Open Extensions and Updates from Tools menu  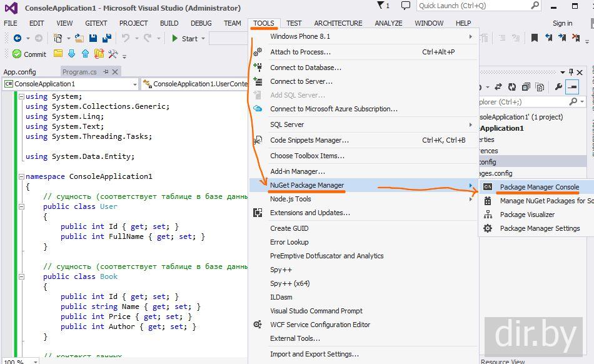click(310, 213)
